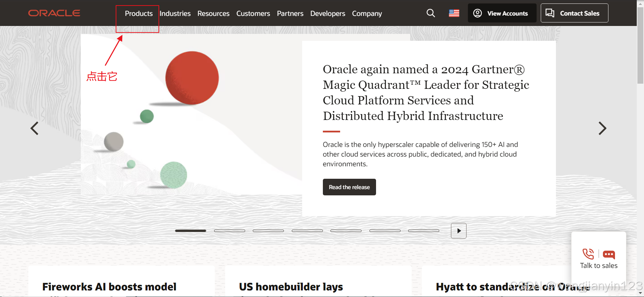
Task: Select the fourth carousel slide indicator
Action: click(307, 231)
